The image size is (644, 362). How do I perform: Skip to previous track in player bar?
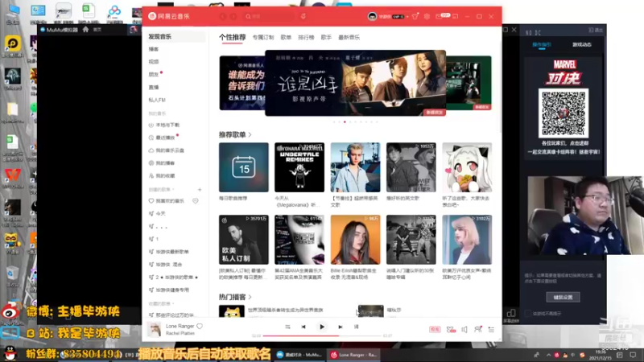[x=303, y=327]
